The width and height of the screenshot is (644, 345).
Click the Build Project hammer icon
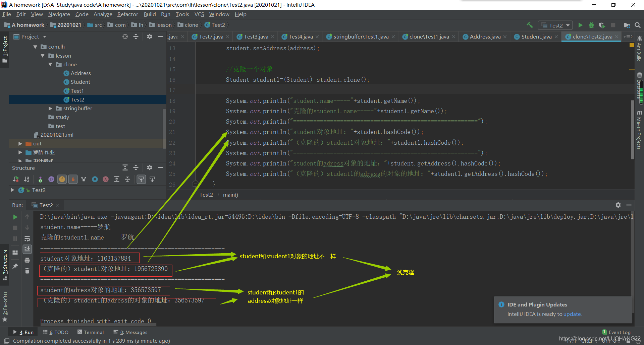pyautogui.click(x=530, y=25)
